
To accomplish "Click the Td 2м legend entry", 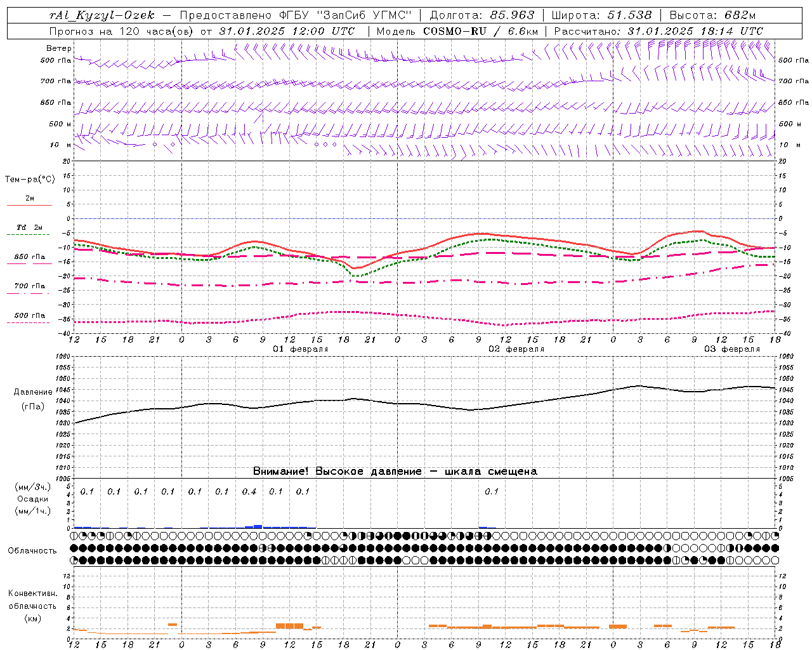I will coord(30,227).
